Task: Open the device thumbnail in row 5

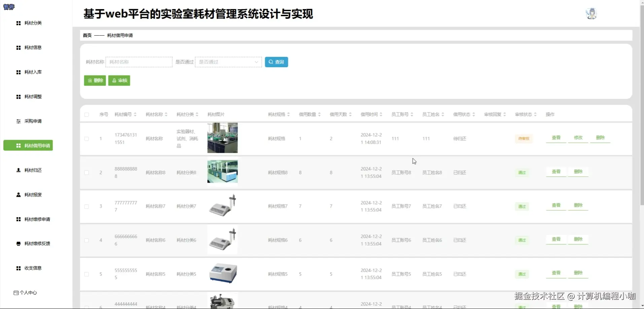Action: [222, 273]
